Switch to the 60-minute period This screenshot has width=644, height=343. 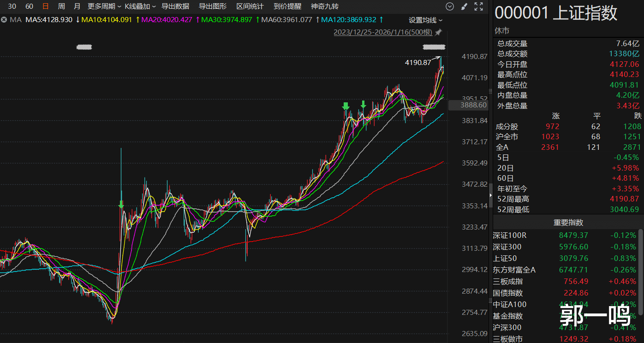[x=29, y=6]
